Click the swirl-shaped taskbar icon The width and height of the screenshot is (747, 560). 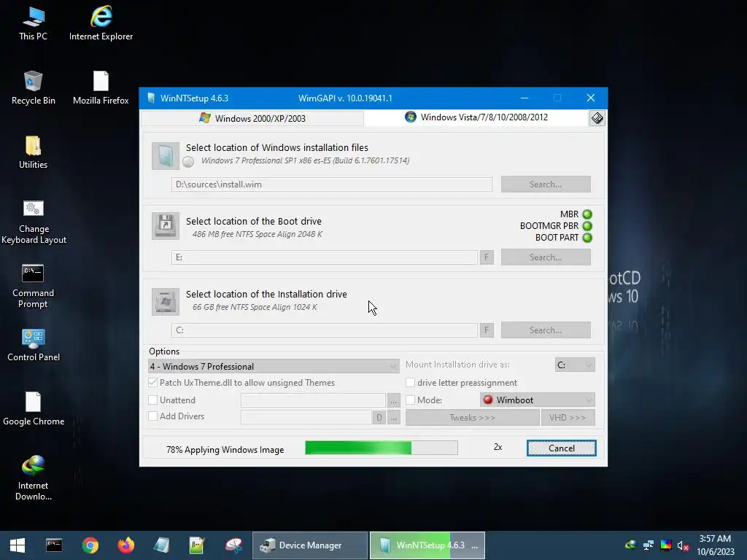(x=233, y=545)
